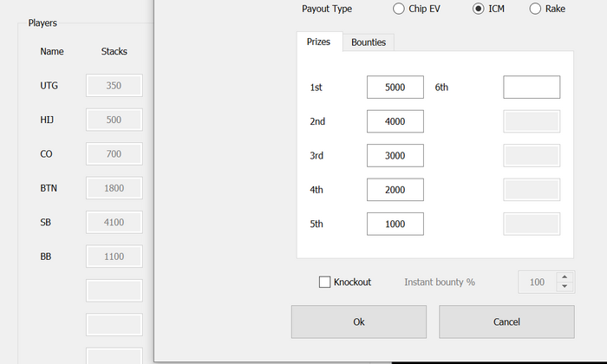Click the UTG stack field
This screenshot has height=364, width=607.
(114, 86)
